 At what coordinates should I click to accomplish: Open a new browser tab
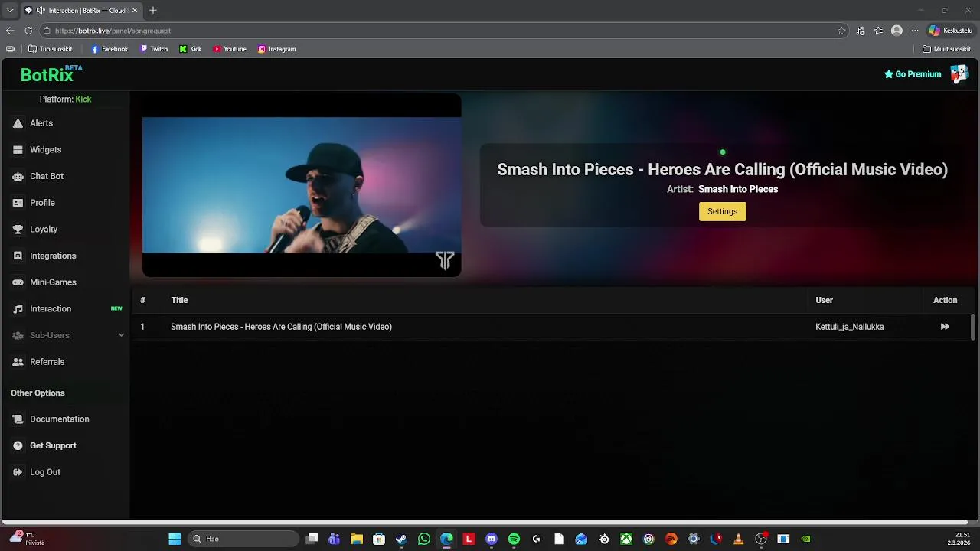[x=153, y=10]
